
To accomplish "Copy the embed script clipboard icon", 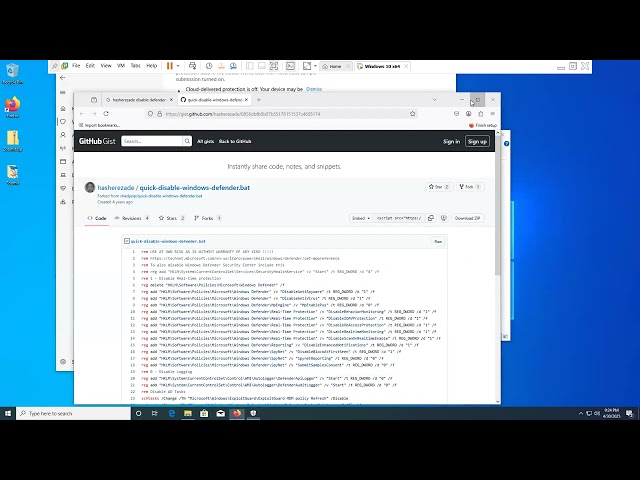I will click(x=431, y=218).
